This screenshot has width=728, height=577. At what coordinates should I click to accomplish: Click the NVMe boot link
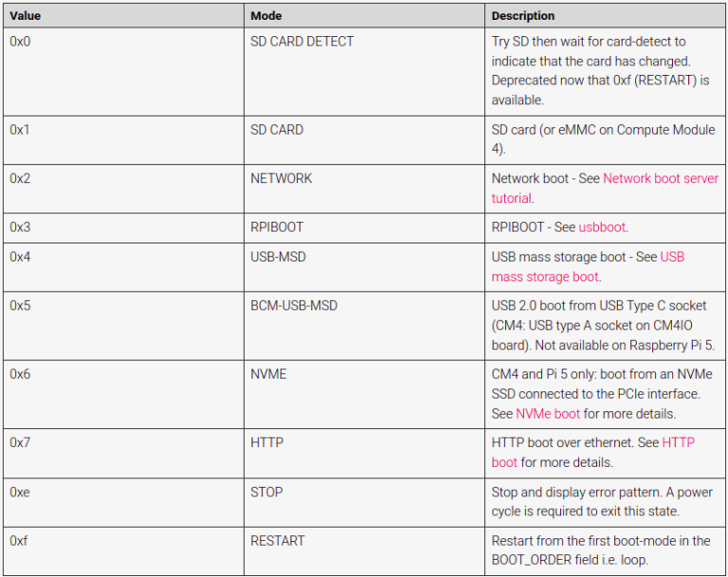[x=548, y=413]
